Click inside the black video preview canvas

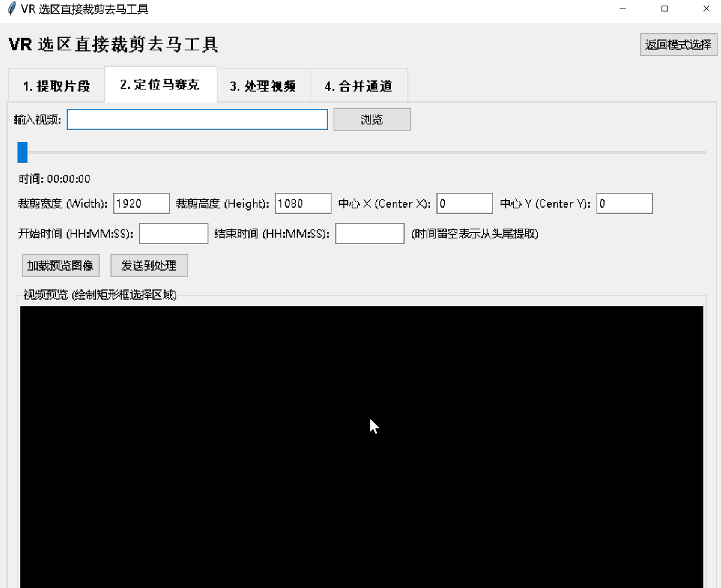click(x=362, y=447)
